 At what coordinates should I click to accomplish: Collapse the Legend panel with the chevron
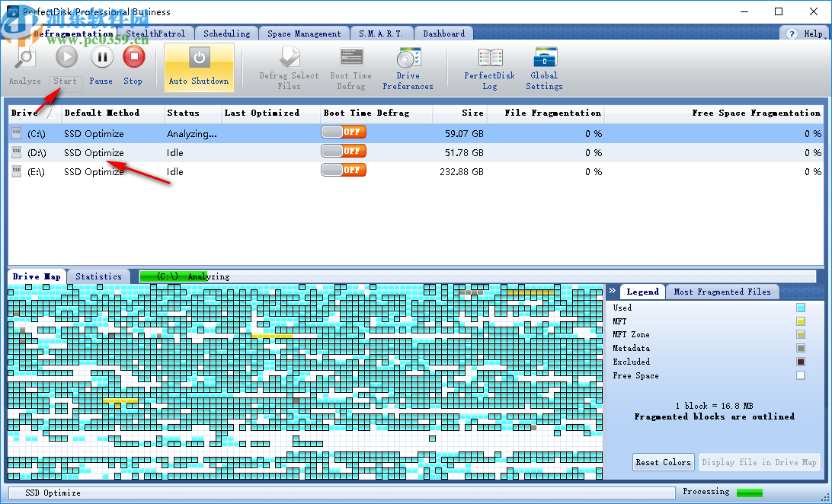point(612,291)
